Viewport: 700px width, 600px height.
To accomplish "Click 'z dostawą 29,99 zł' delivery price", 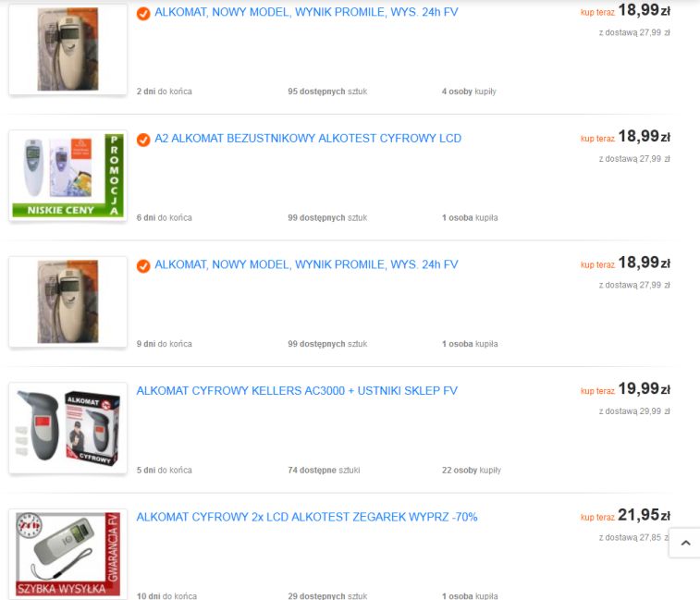I will pyautogui.click(x=634, y=411).
